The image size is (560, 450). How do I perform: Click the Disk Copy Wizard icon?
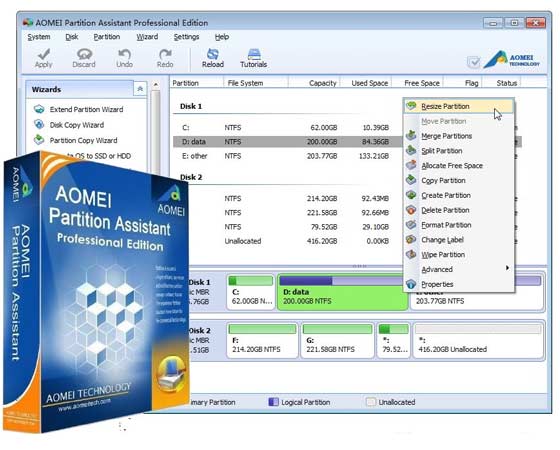coord(39,124)
